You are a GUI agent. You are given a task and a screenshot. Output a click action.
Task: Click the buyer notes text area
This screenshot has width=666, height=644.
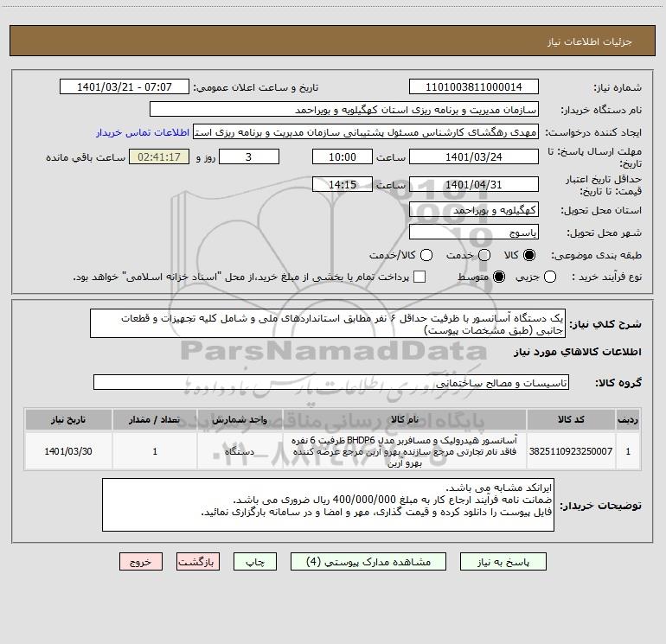tap(328, 504)
